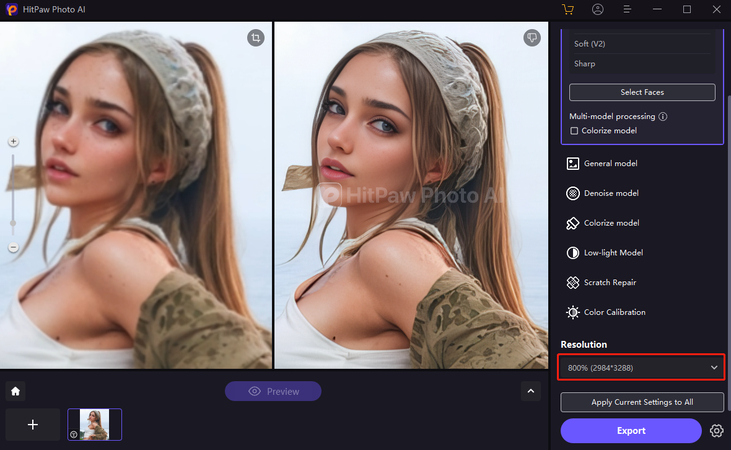
Task: Click the right panel scrollbar
Action: pos(729,252)
